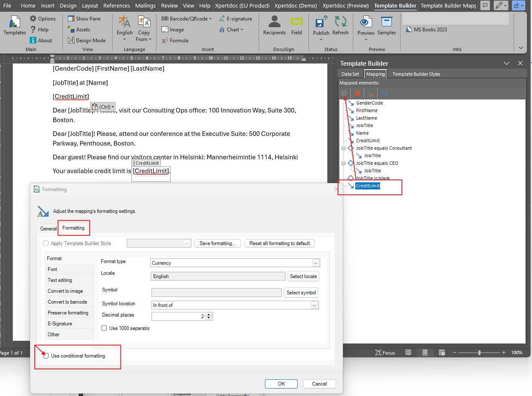Increase Decimal places with the up arrow
Image resolution: width=532 pixels, height=396 pixels.
209,314
